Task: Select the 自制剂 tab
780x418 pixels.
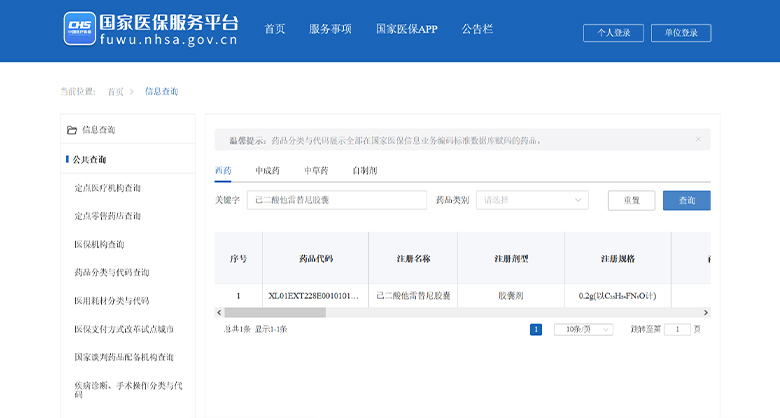Action: (x=365, y=171)
